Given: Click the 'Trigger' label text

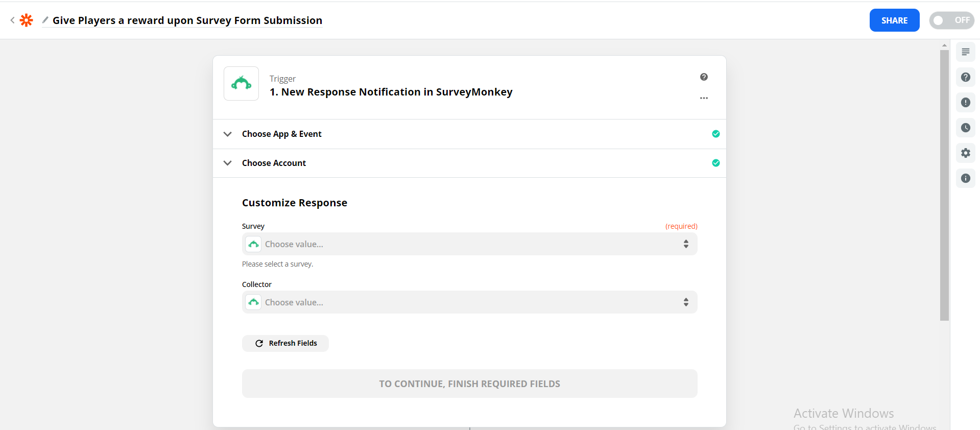Looking at the screenshot, I should point(282,79).
